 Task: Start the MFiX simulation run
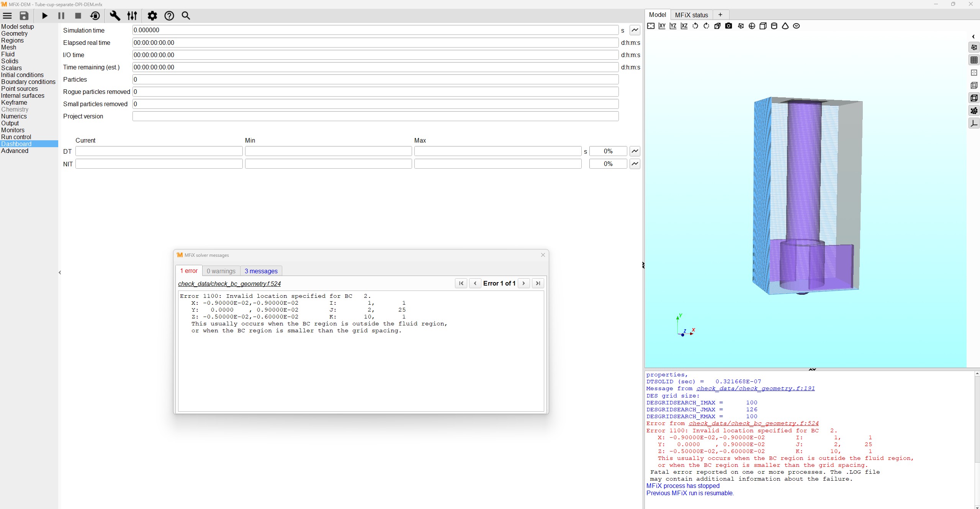pyautogui.click(x=44, y=16)
